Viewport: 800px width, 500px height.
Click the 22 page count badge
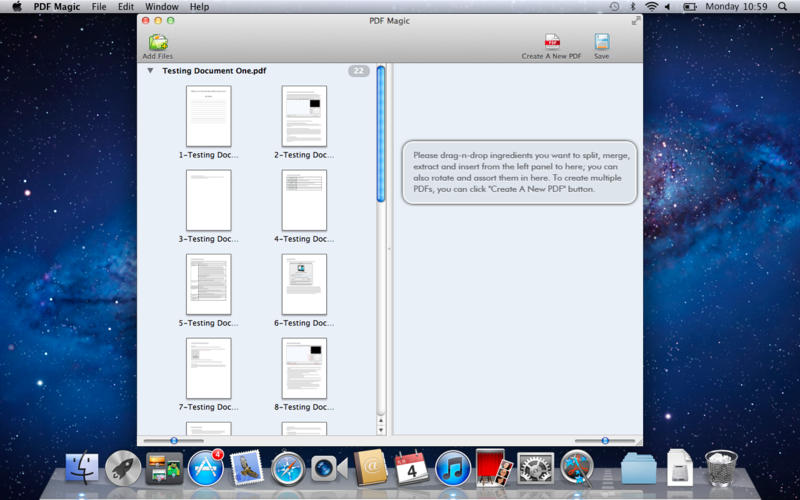click(359, 71)
